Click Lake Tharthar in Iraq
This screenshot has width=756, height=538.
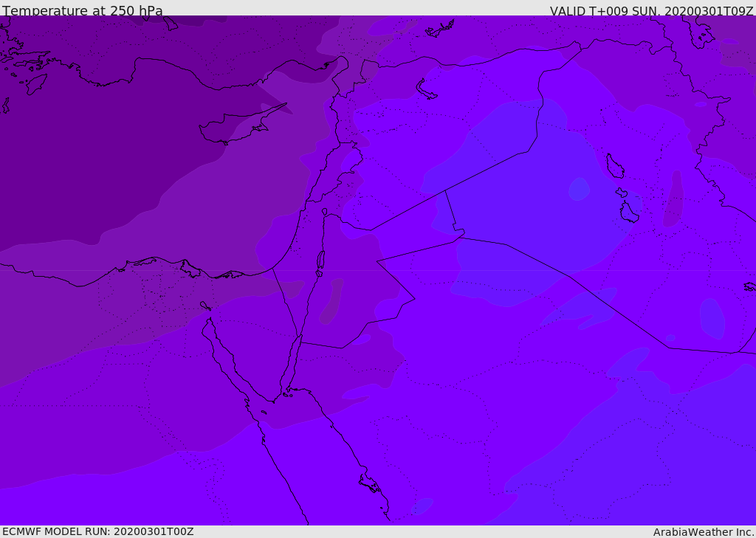(614, 166)
